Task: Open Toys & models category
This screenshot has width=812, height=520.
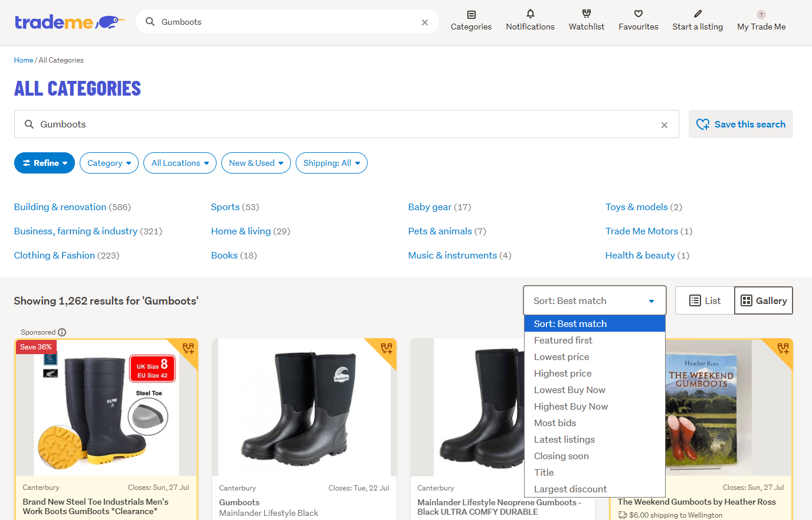Action: [637, 207]
